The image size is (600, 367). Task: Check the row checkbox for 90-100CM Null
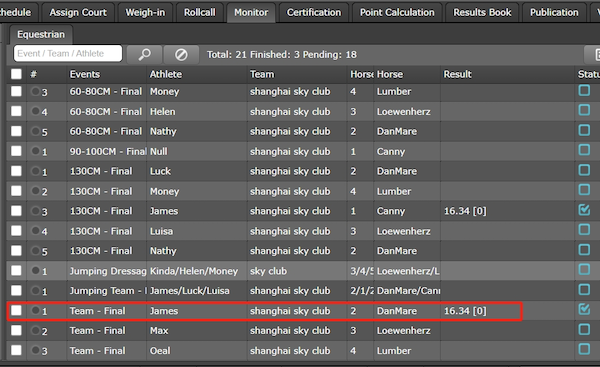16,151
